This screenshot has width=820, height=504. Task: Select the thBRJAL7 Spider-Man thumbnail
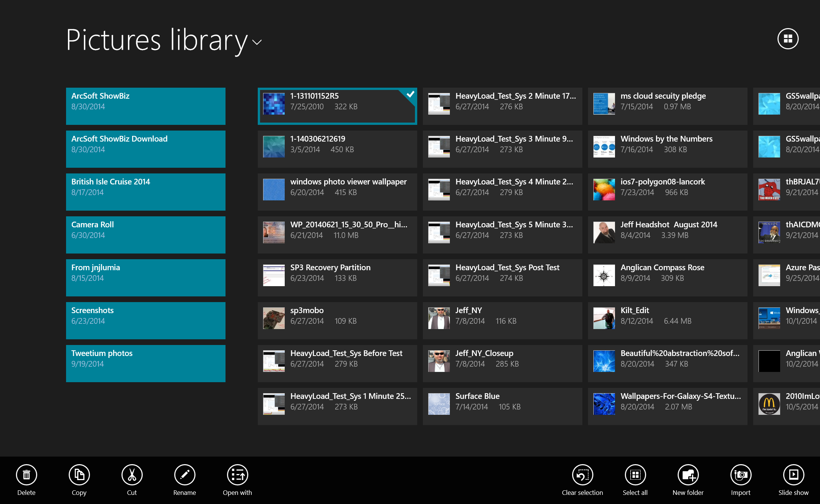[769, 189]
